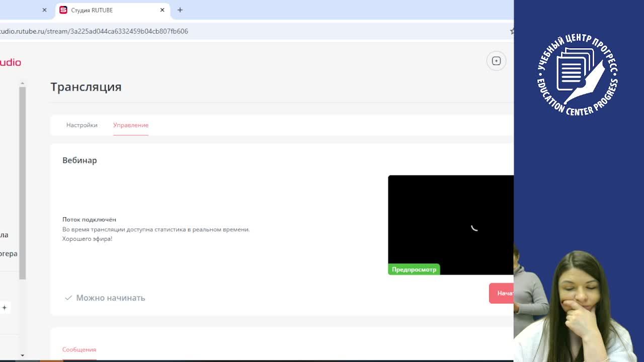Image resolution: width=644 pixels, height=362 pixels.
Task: Close the first browser tab
Action: click(x=44, y=10)
